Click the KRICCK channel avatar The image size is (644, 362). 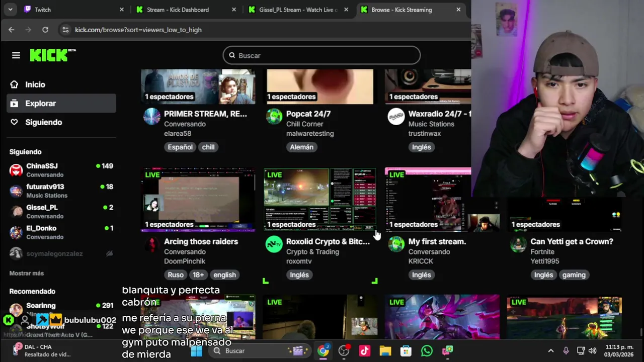tap(396, 244)
